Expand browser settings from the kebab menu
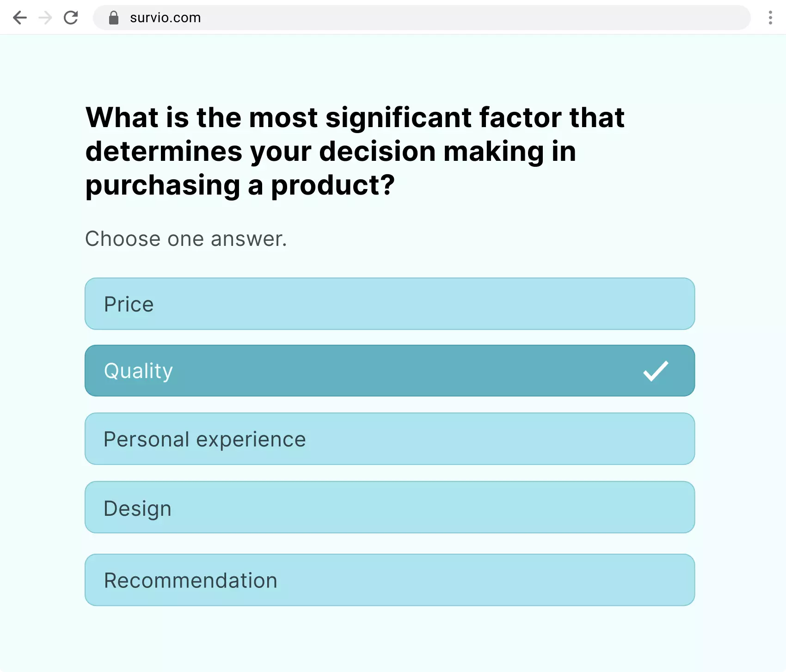This screenshot has width=786, height=672. pyautogui.click(x=770, y=18)
